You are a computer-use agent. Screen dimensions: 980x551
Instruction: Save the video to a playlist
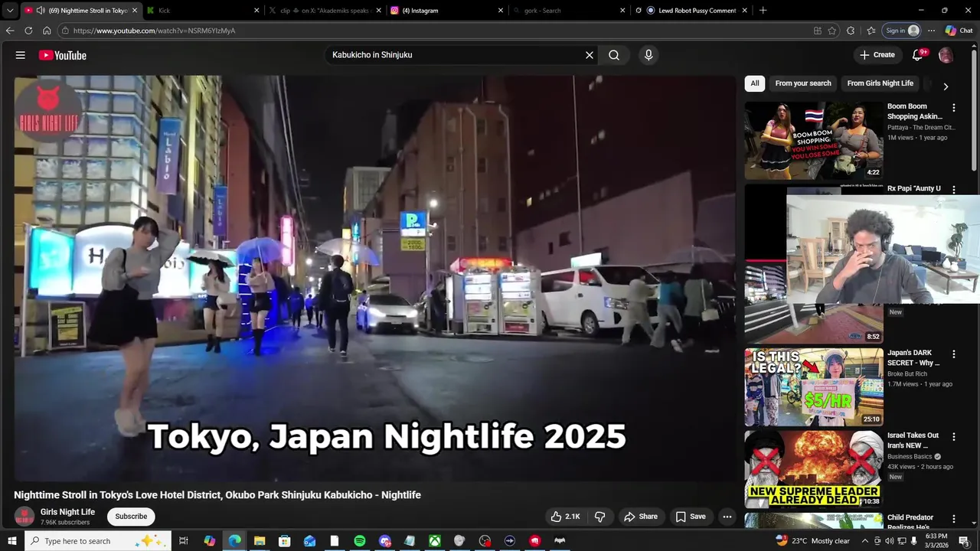691,517
